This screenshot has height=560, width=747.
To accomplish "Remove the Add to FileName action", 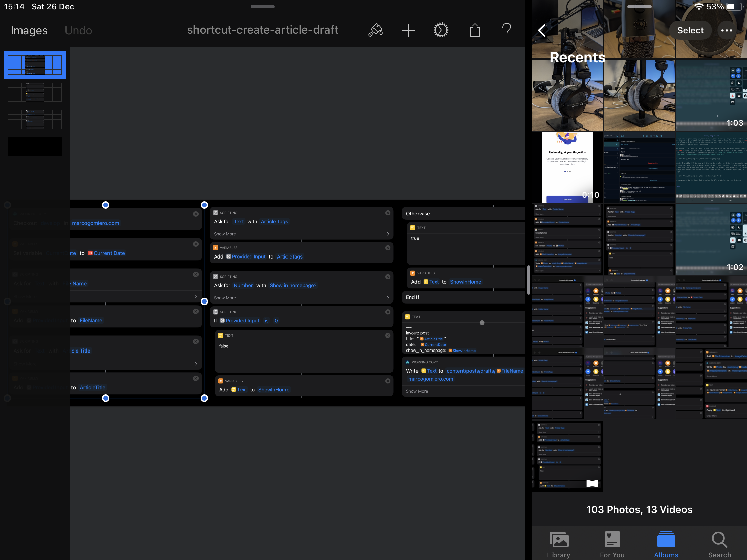I will [196, 311].
